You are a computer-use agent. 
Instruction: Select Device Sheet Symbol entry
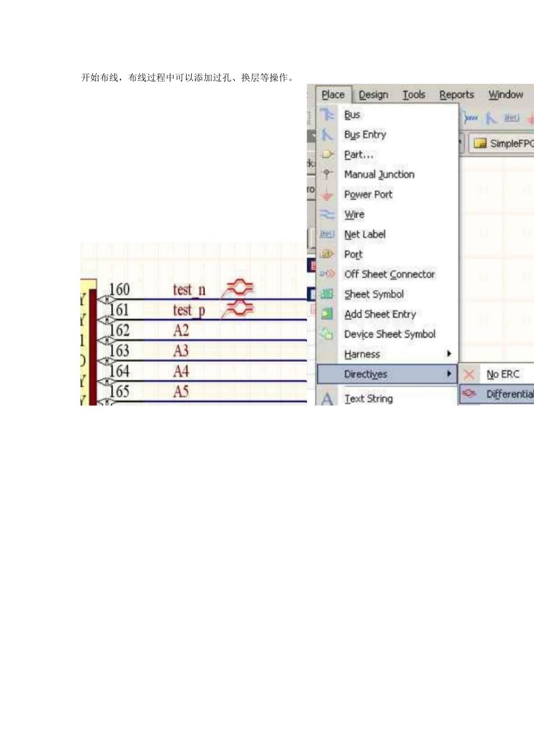pos(388,334)
